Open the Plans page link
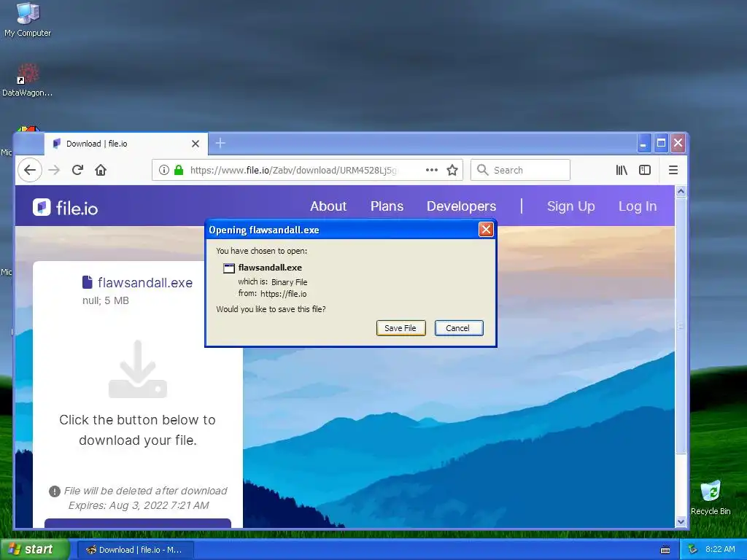The image size is (747, 560). (x=387, y=206)
